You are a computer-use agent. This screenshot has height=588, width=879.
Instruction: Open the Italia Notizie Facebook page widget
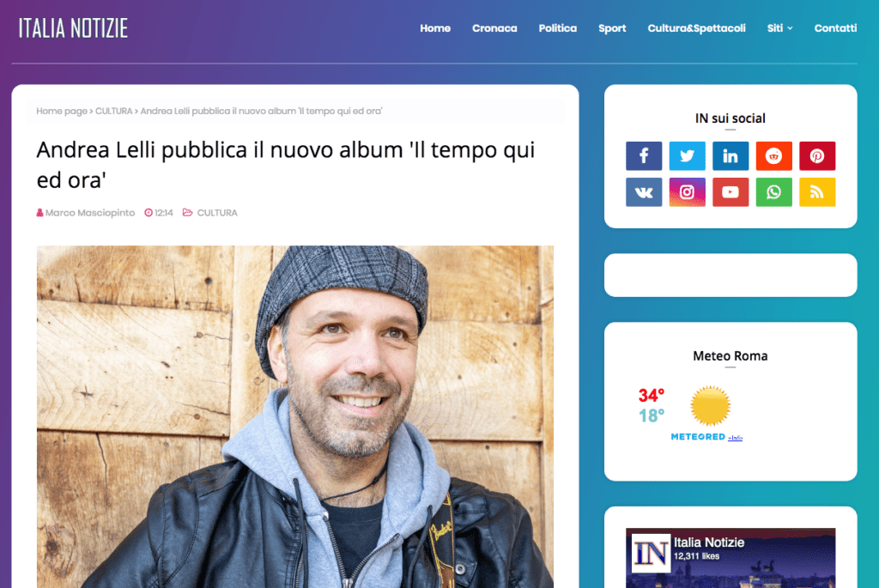click(730, 558)
